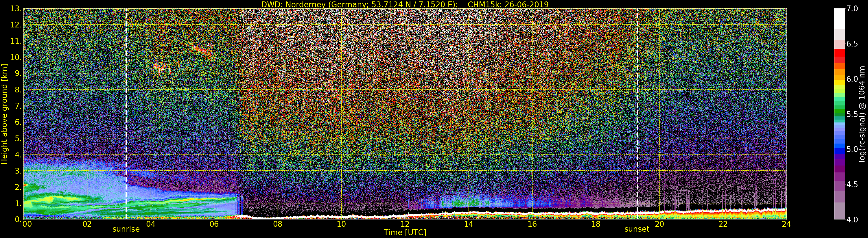Click the '24' time axis tick label
868x238 pixels.
coord(786,224)
